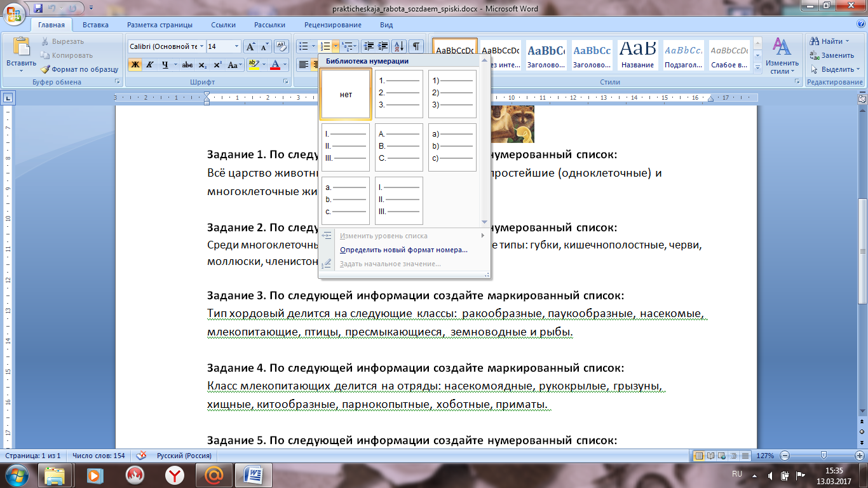Toggle italic formatting К
The image size is (868, 488).
pyautogui.click(x=150, y=65)
